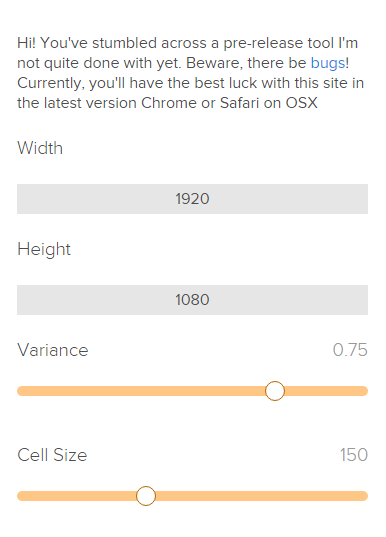Screen dimensions: 386x537
Task: Grab the Variance slider handle
Action: pyautogui.click(x=275, y=391)
